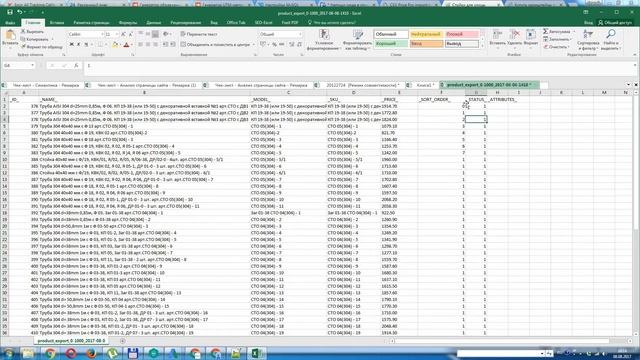The width and height of the screenshot is (640, 360).
Task: Toggle align text left
Action: coord(140,44)
